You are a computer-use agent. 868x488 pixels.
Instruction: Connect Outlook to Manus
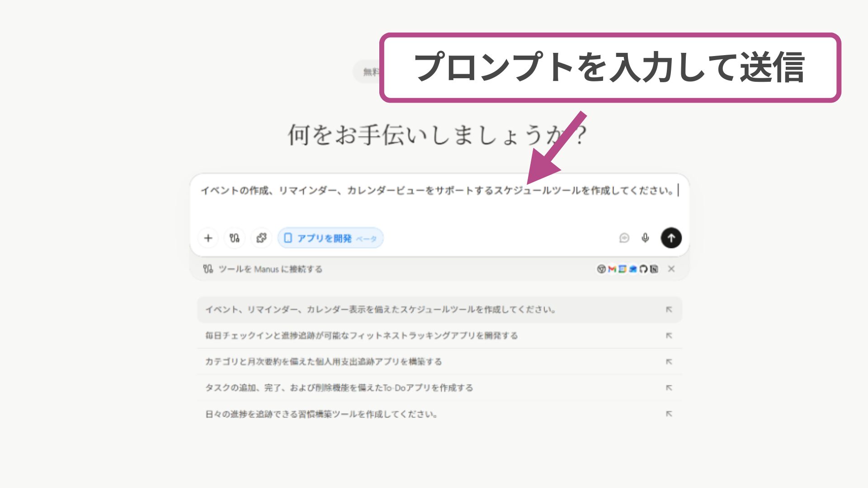[633, 269]
